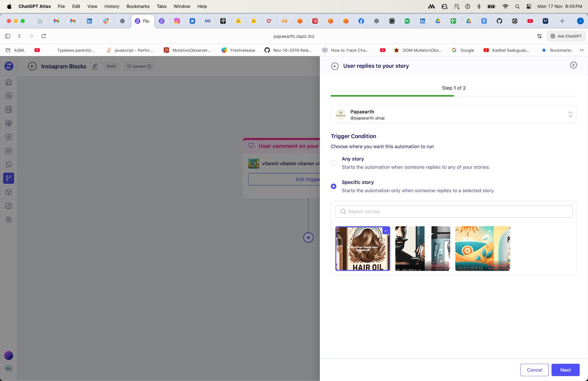Click the back arrow beside Instagram Blocks
This screenshot has width=588, height=381.
(x=32, y=66)
